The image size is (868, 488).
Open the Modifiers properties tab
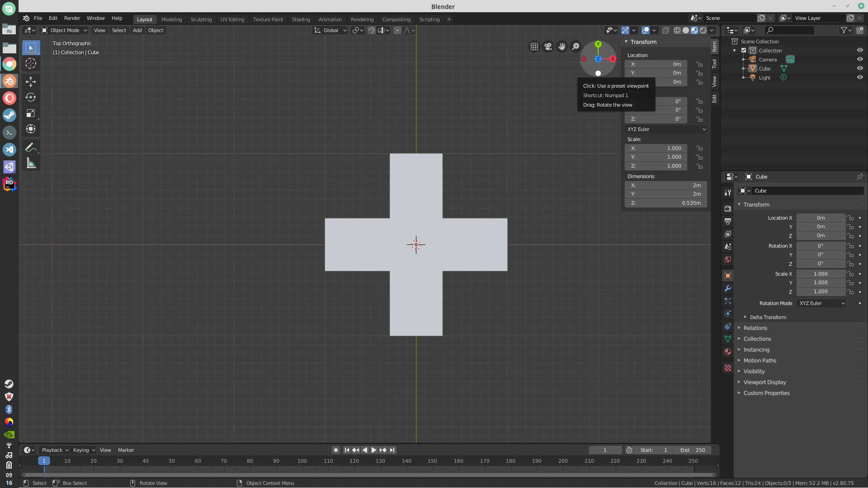[727, 288]
